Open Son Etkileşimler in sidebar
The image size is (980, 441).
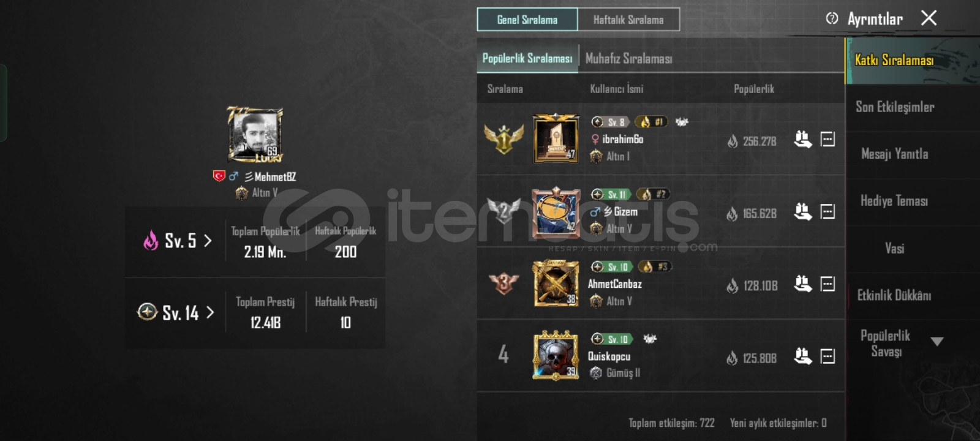pyautogui.click(x=895, y=107)
